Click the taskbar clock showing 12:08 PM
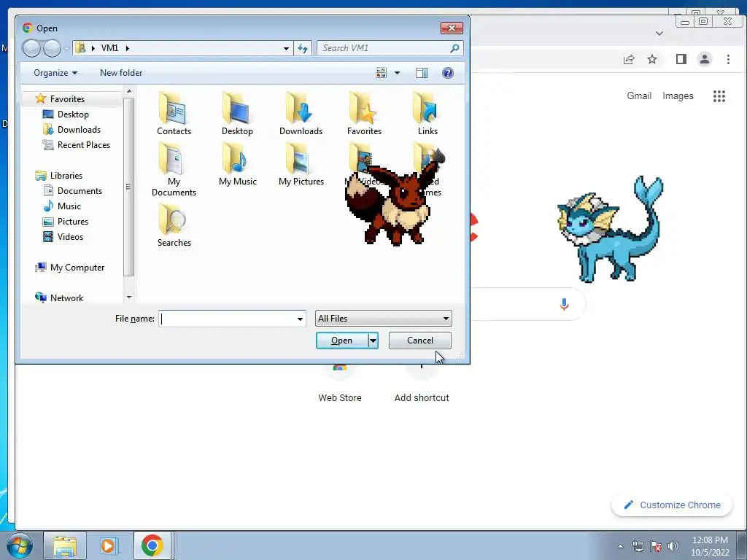Viewport: 747px width, 560px height. pos(710,546)
